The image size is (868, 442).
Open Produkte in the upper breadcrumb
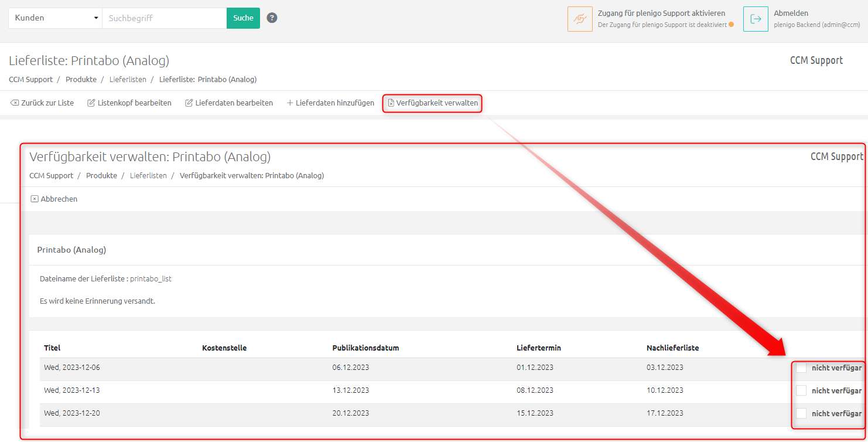tap(81, 79)
